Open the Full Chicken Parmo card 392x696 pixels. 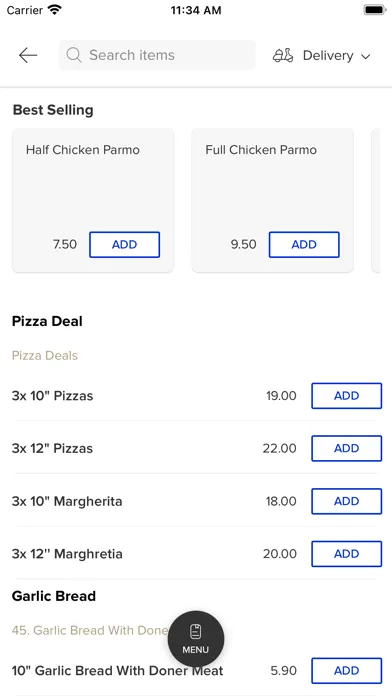click(273, 200)
